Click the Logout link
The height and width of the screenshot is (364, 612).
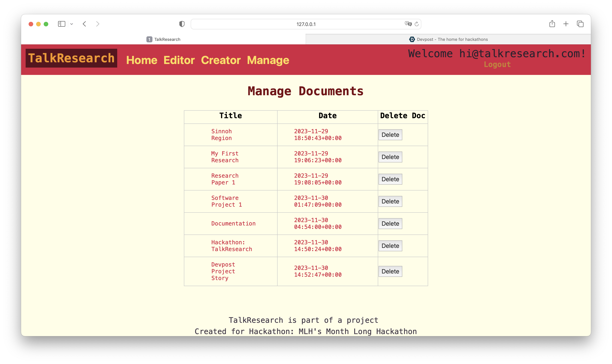coord(497,65)
